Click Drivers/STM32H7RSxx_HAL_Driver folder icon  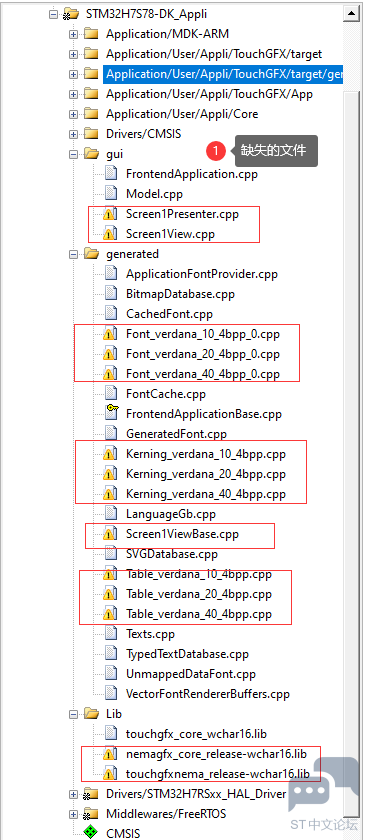(91, 794)
